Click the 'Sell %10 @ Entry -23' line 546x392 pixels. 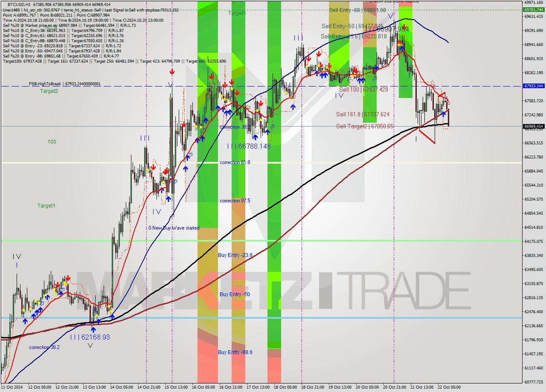[x=62, y=46]
